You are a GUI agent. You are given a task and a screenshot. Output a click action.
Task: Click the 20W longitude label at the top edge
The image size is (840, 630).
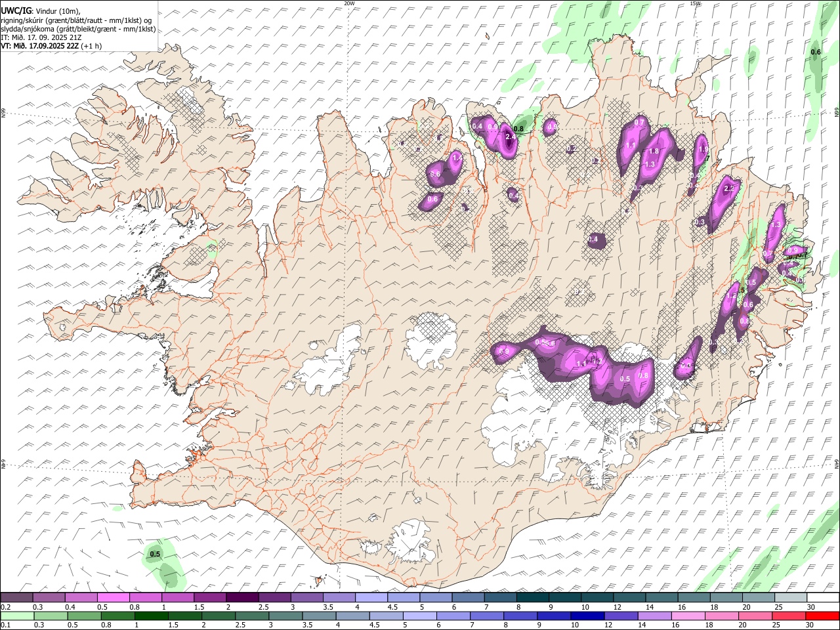tap(349, 3)
